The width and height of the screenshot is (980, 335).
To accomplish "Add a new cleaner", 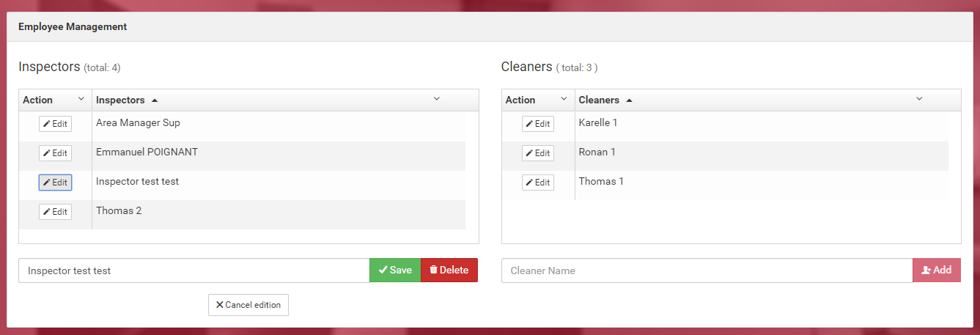I will coord(936,270).
